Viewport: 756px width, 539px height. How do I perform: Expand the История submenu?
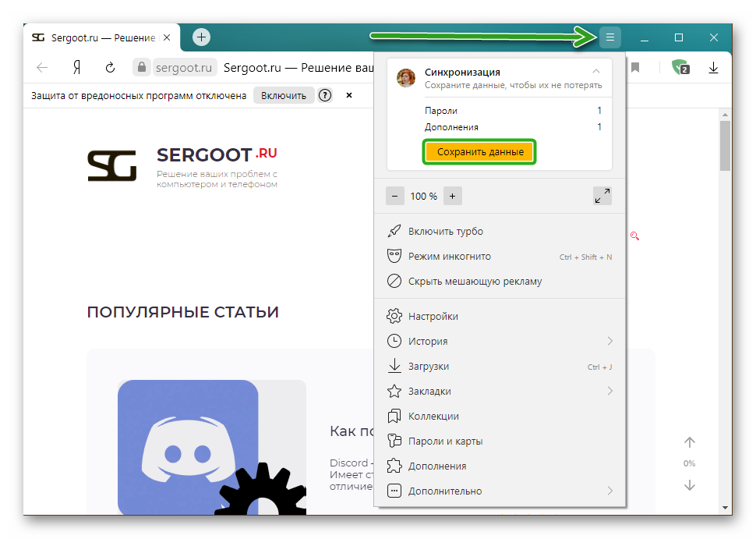coord(609,341)
